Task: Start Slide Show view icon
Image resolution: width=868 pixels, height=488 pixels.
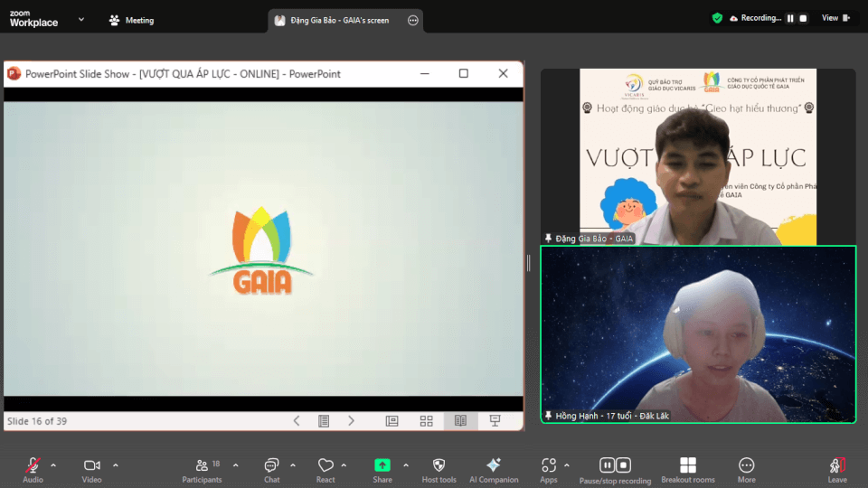Action: click(495, 421)
